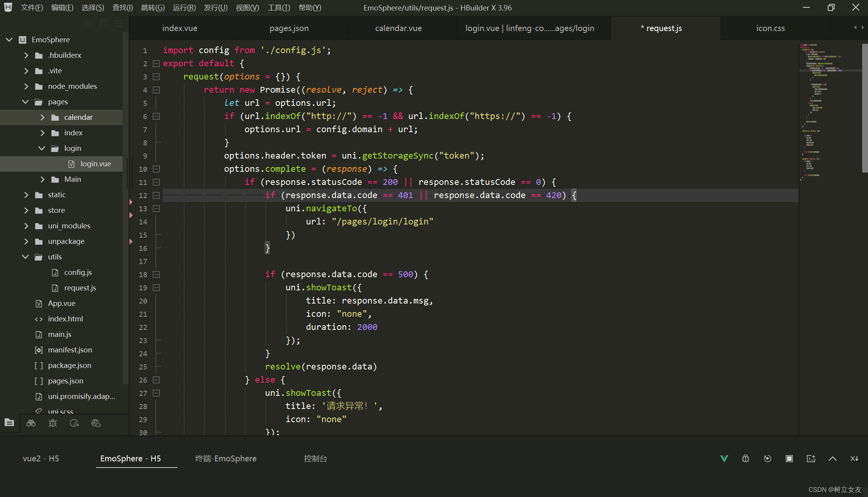This screenshot has height=497, width=868.
Task: Fold the if block at line 18
Action: pyautogui.click(x=156, y=274)
